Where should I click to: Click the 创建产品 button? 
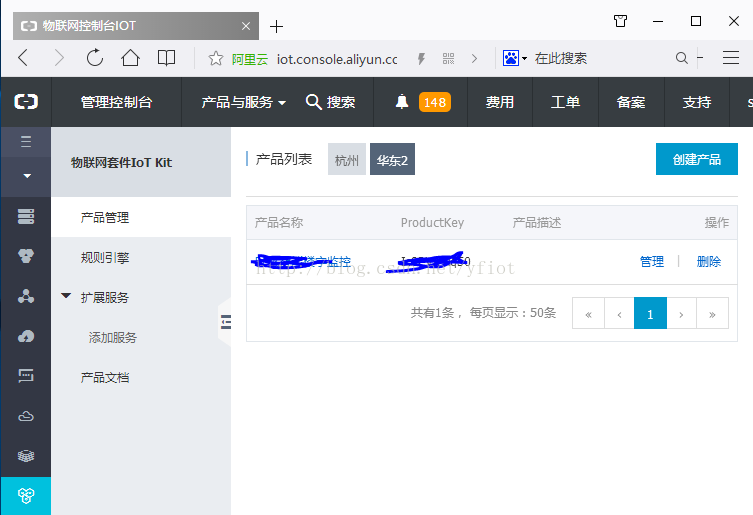697,159
